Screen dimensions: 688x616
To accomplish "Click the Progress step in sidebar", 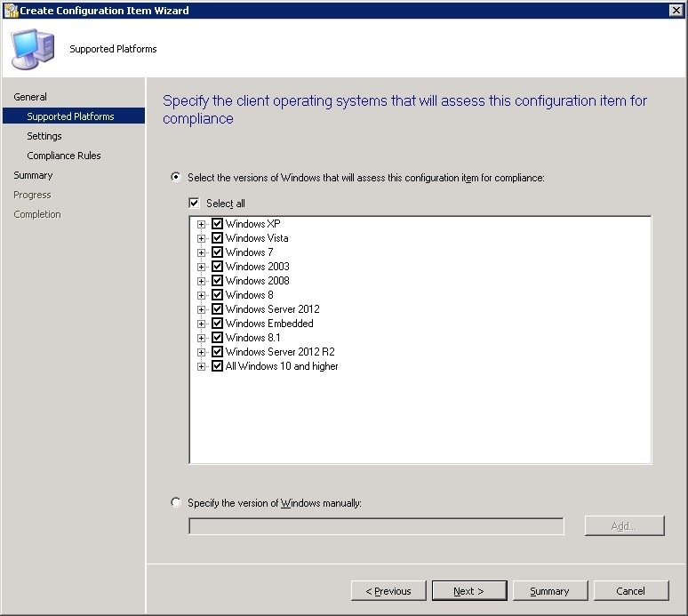I will (x=32, y=195).
